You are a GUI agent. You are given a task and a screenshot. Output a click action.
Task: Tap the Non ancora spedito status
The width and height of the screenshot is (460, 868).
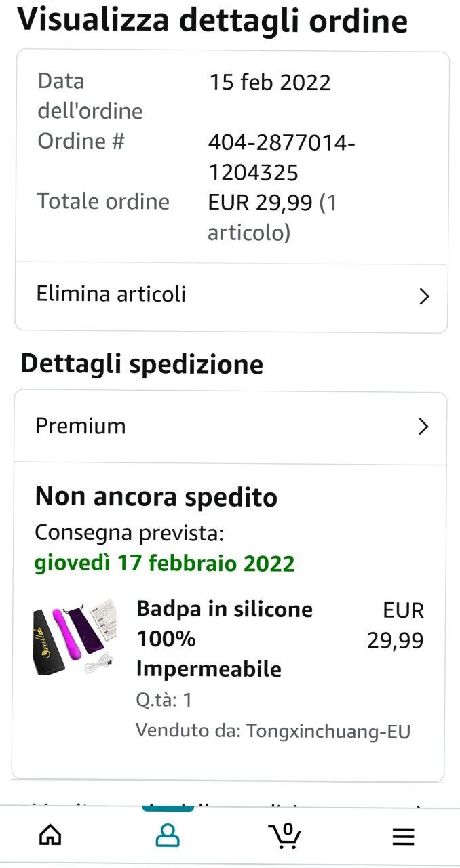156,497
